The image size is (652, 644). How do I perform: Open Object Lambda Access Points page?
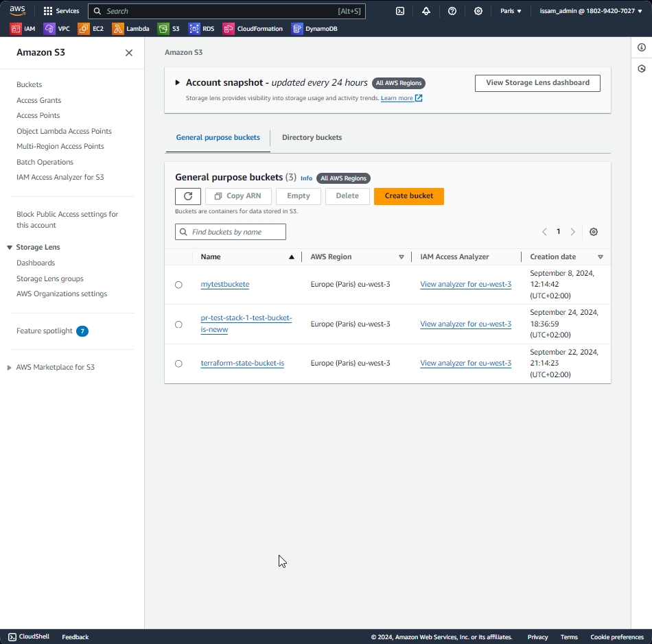click(64, 131)
